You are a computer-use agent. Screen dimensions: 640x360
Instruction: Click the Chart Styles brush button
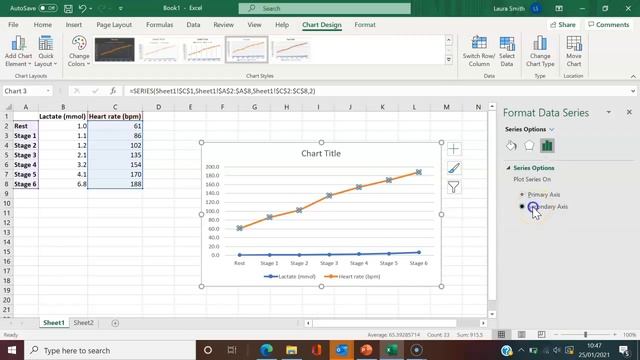(453, 168)
